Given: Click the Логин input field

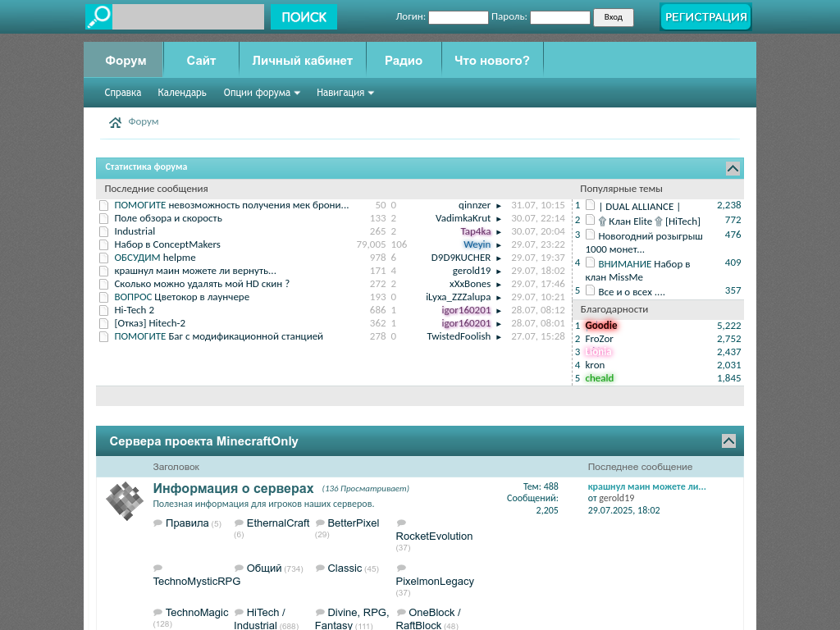Looking at the screenshot, I should click(x=458, y=17).
